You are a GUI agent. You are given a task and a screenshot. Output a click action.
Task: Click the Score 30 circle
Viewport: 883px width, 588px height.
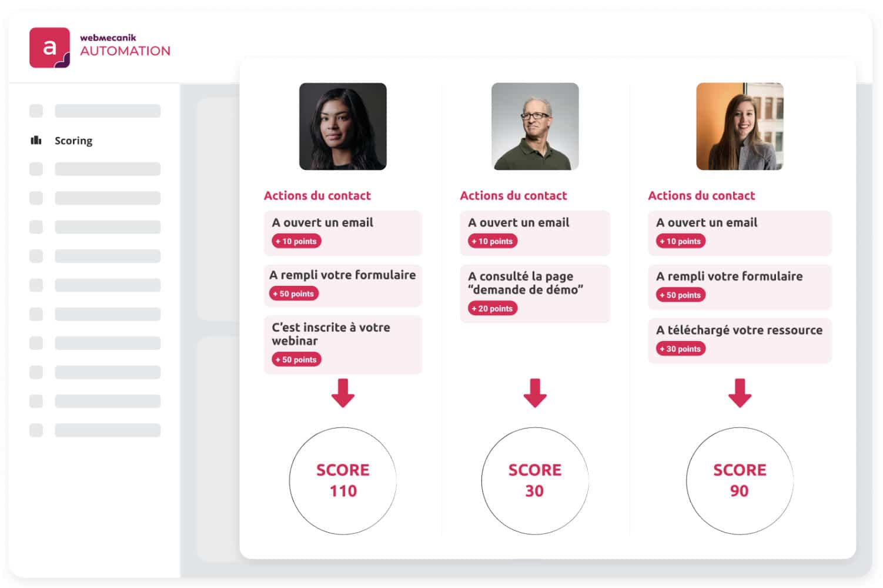pyautogui.click(x=535, y=480)
